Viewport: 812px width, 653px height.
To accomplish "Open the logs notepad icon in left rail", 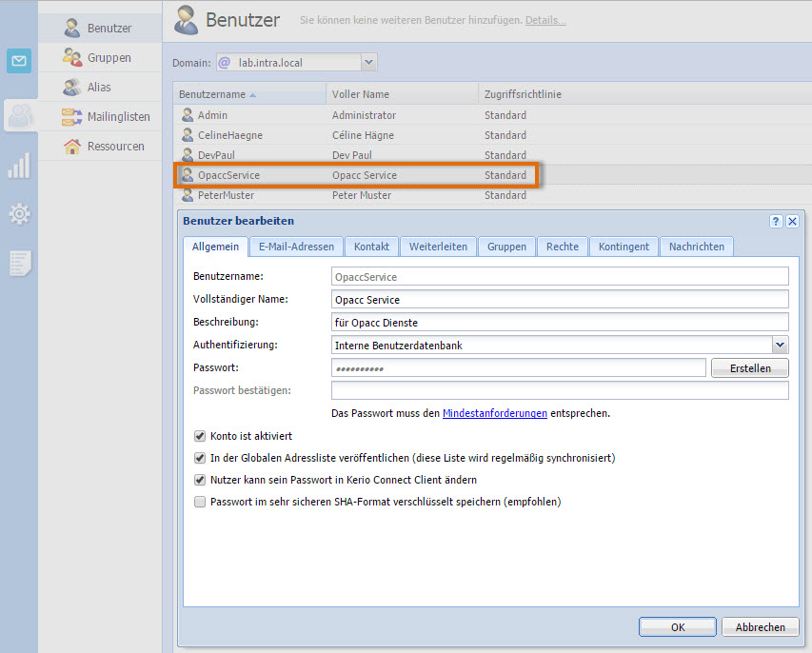I will point(20,263).
